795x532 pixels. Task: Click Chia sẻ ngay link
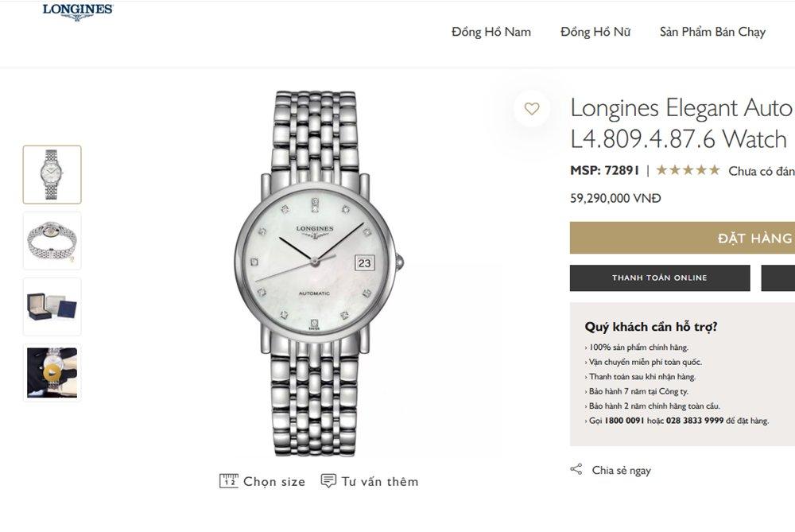click(621, 470)
